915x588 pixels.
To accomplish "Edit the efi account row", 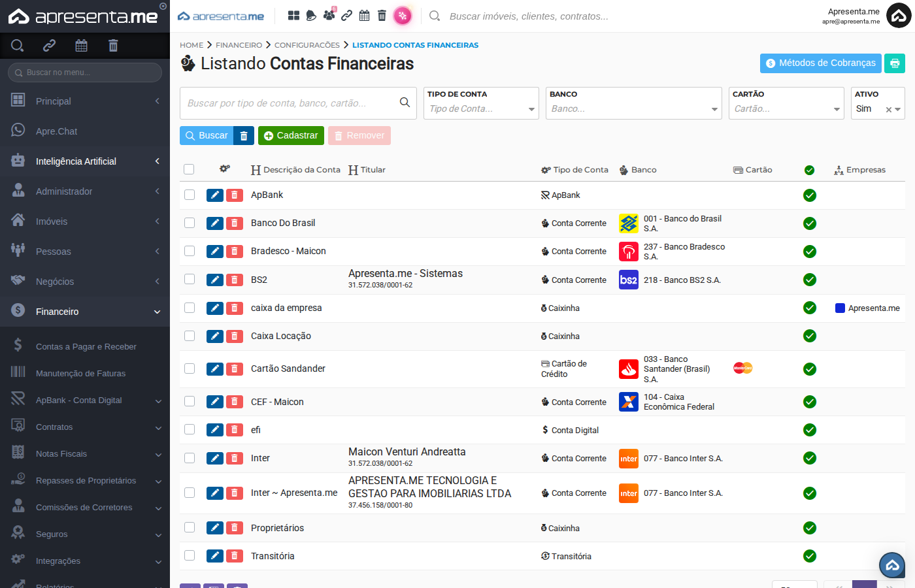I will pyautogui.click(x=215, y=430).
